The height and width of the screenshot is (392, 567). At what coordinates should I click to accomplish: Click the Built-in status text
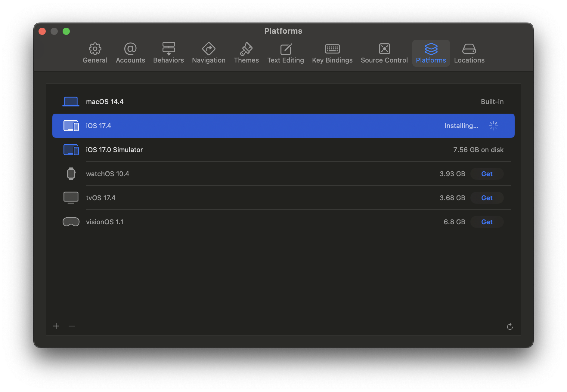492,102
